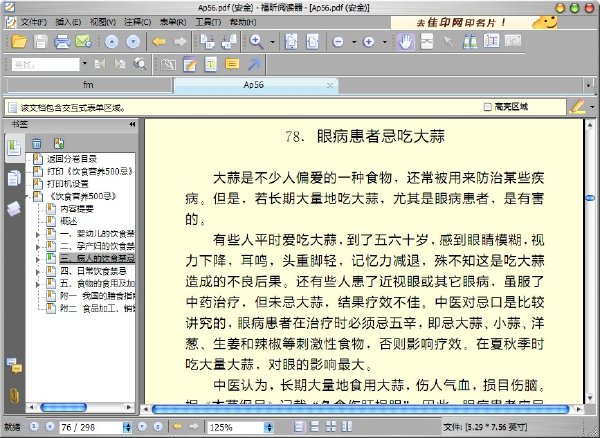
Task: Select 内容提要 bookmark
Action: [77, 209]
